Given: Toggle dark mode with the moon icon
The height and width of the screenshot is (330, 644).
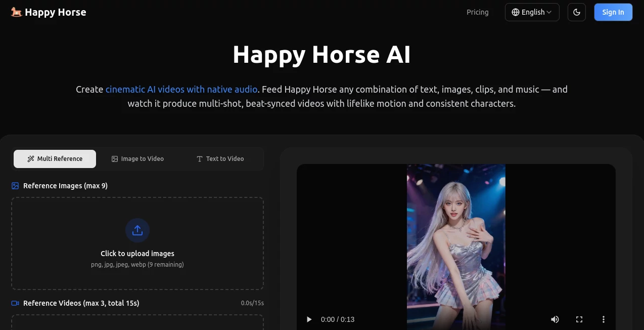Looking at the screenshot, I should [577, 12].
